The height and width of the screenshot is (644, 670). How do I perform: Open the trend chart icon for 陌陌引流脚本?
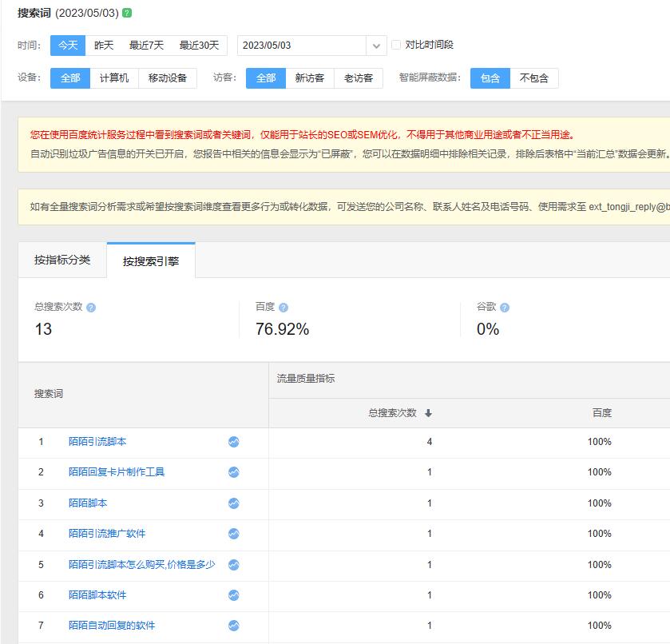[234, 442]
